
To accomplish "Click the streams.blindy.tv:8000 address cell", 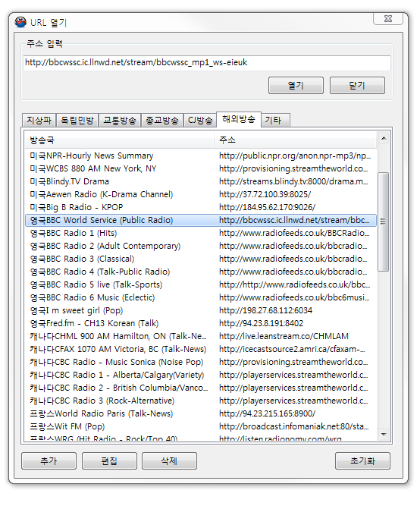I will (x=293, y=181).
